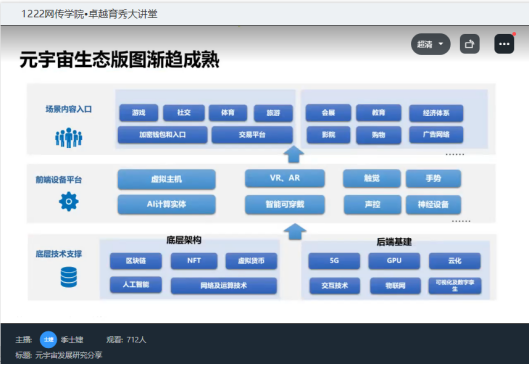Click the slide title 元宇宙生态版图渐趋成熟
Image resolution: width=529 pixels, height=365 pixels.
[119, 60]
